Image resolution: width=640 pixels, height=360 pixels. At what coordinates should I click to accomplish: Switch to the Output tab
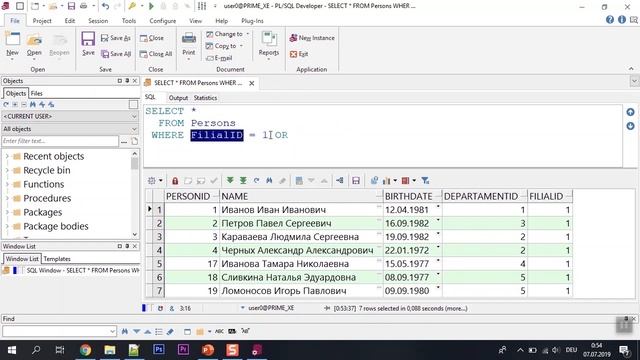coord(178,98)
